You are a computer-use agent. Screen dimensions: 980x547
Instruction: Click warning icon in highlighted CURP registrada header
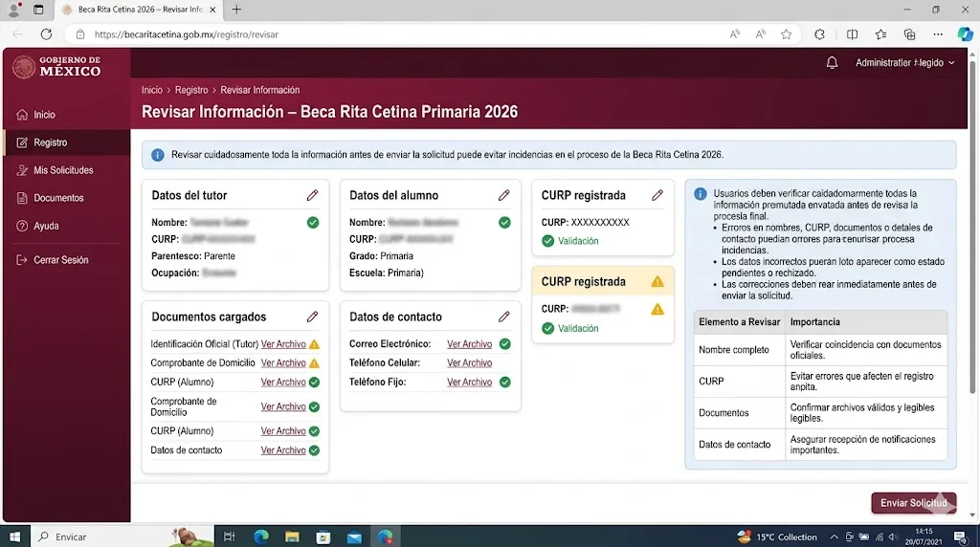coord(657,281)
